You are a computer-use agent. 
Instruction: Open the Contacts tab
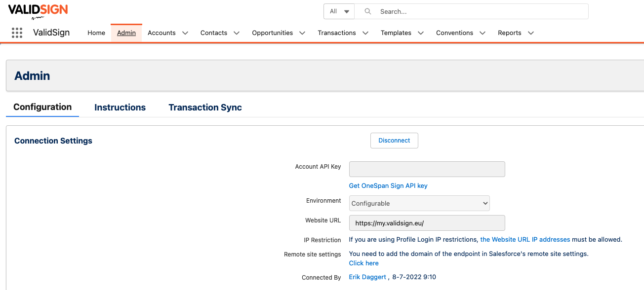pos(214,33)
